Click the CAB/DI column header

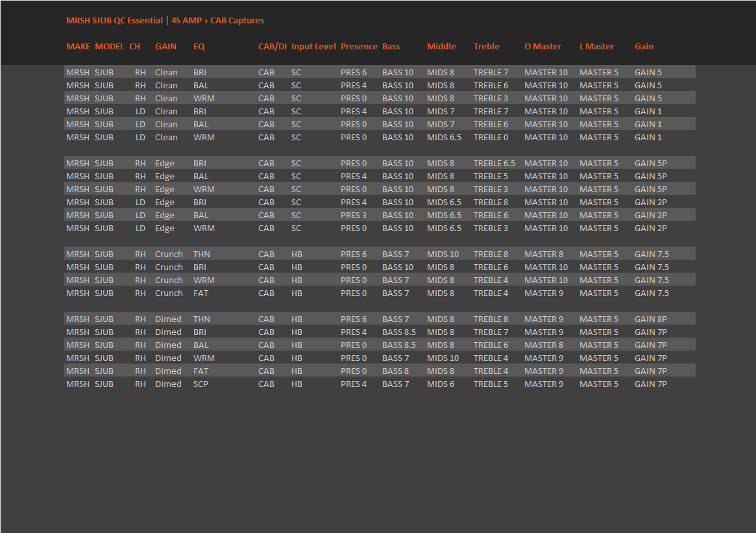[273, 46]
